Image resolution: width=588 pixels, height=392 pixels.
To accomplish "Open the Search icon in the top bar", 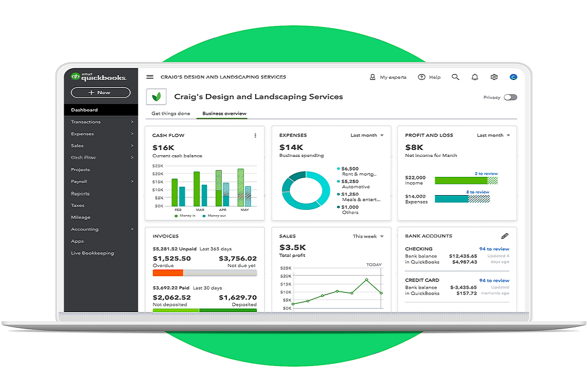I will (x=455, y=77).
